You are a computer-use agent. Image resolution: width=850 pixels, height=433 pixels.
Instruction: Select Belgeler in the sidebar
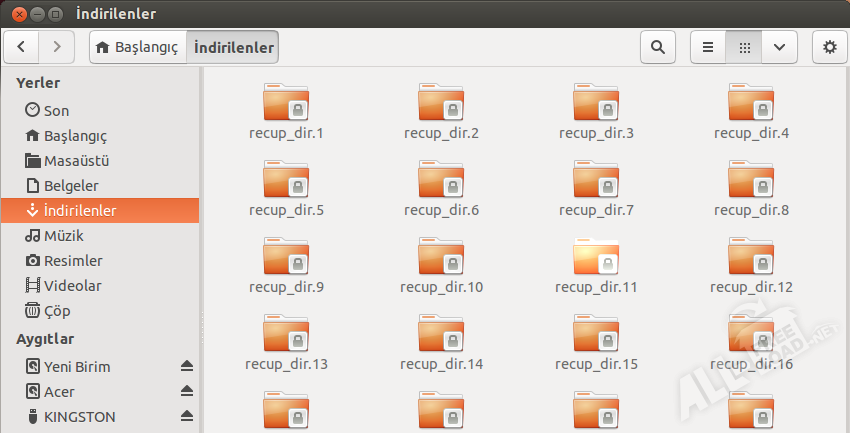70,186
